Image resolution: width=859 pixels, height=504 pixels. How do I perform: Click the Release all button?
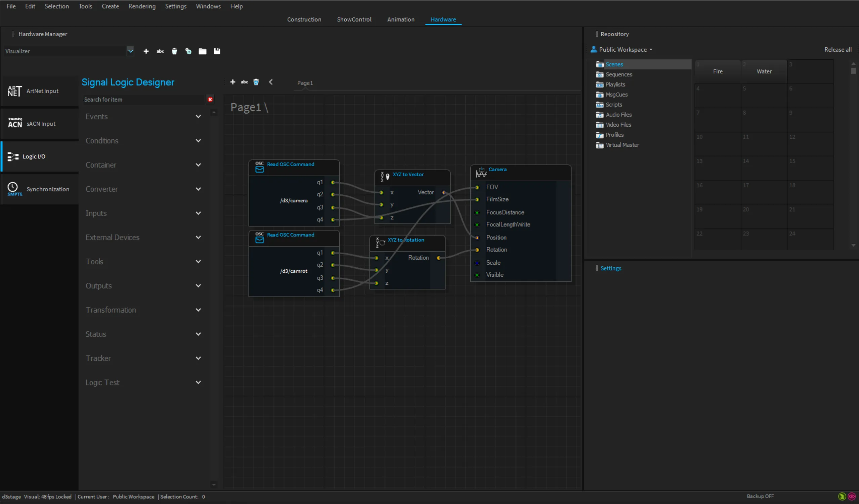coord(838,49)
